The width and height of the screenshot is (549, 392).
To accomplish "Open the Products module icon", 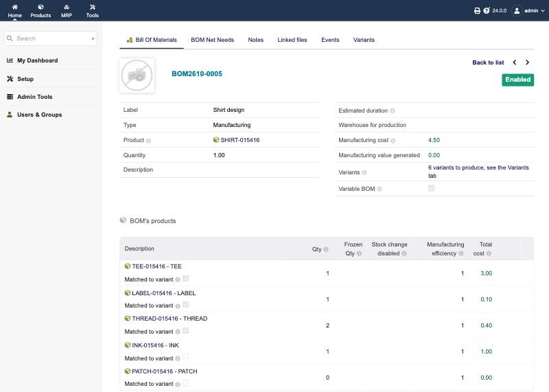I will pos(40,7).
